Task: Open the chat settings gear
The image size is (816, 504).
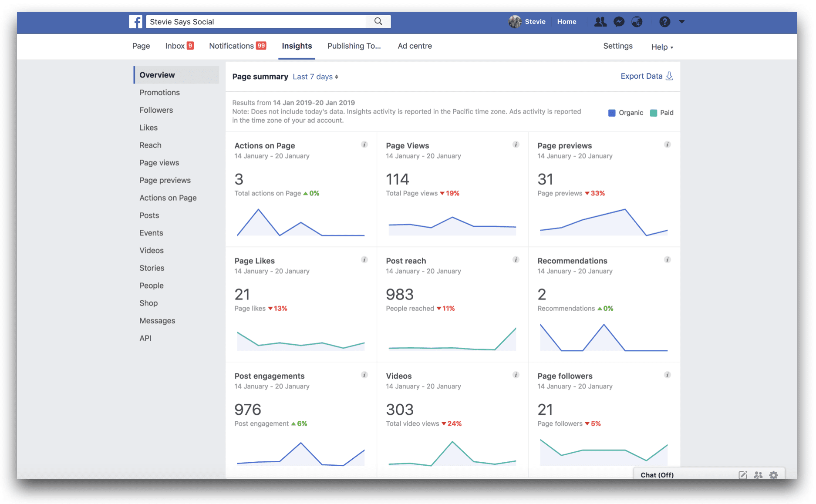Action: click(774, 475)
